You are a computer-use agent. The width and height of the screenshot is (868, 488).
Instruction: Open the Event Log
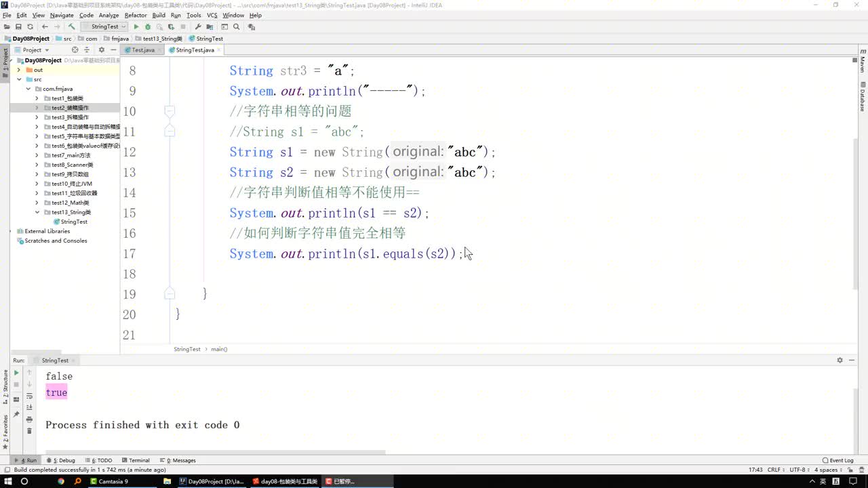pyautogui.click(x=837, y=460)
